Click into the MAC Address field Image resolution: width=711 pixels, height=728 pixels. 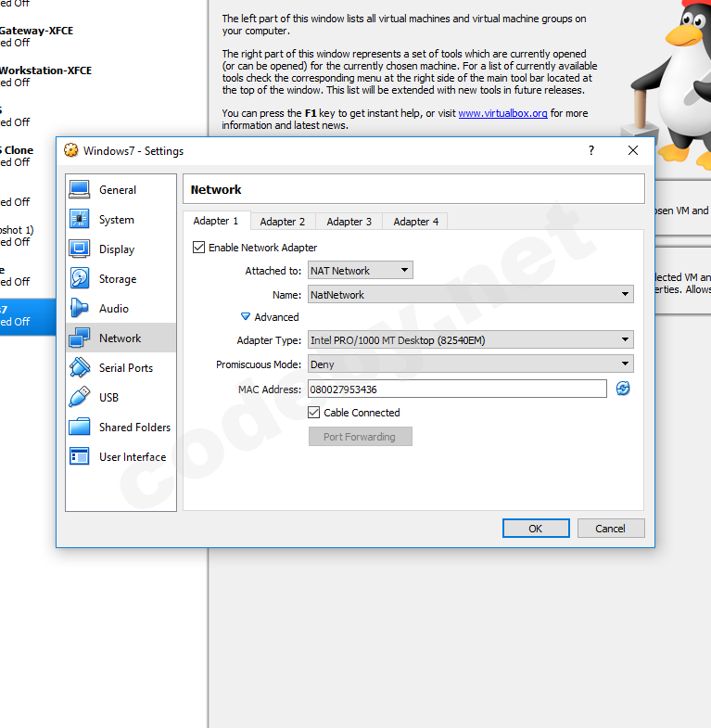pos(457,390)
